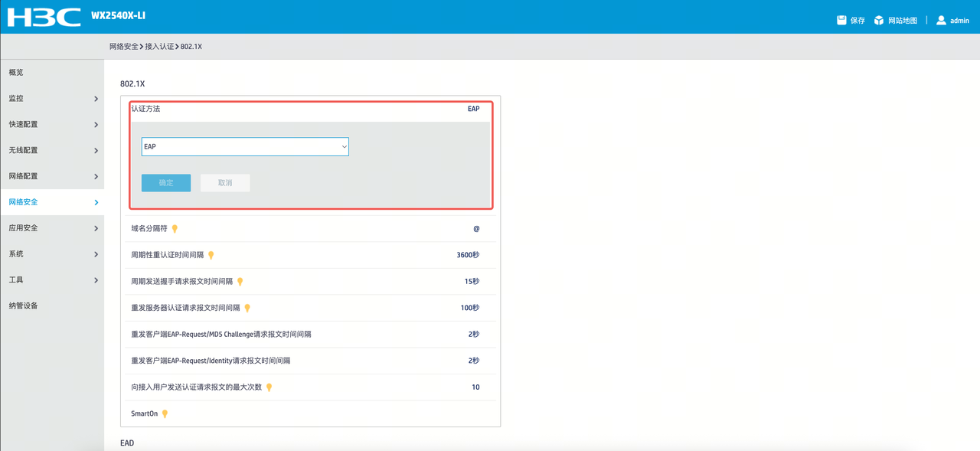Click the 认证方法 row label
Viewport: 980px width, 451px height.
(145, 109)
